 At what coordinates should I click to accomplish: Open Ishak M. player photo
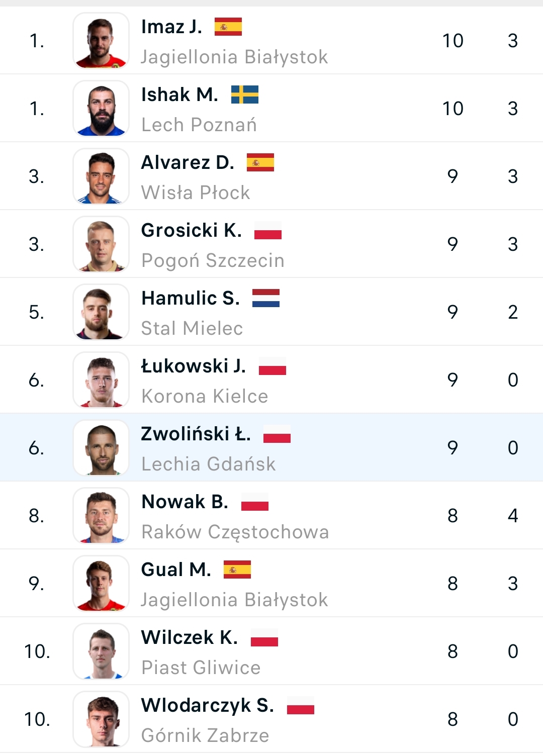[x=101, y=109]
